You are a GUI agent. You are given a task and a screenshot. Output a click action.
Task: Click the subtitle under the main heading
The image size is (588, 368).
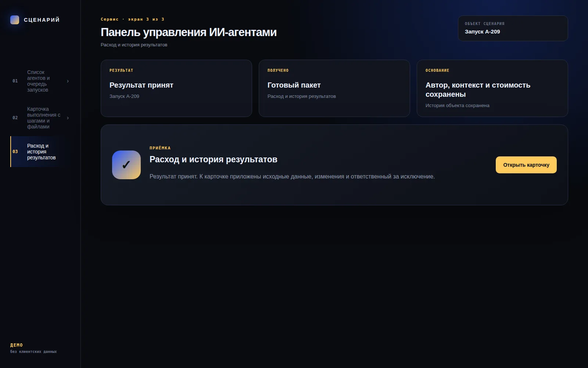point(134,45)
